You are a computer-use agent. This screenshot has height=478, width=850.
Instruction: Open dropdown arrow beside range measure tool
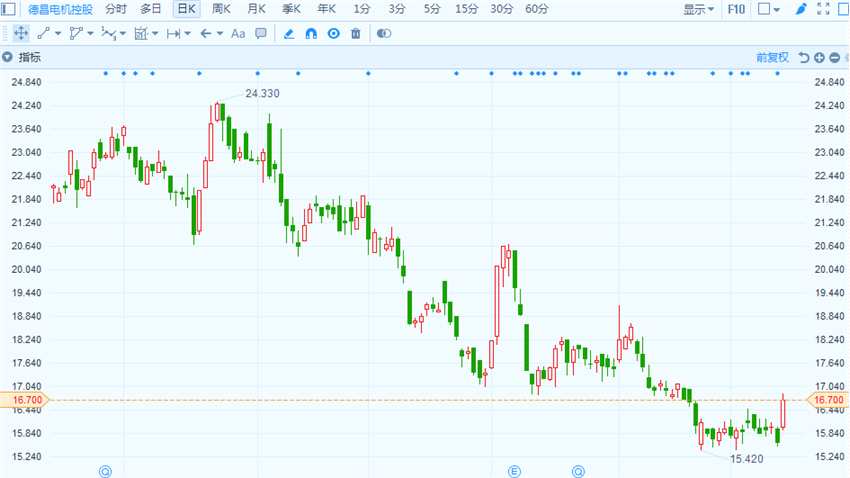tap(188, 34)
